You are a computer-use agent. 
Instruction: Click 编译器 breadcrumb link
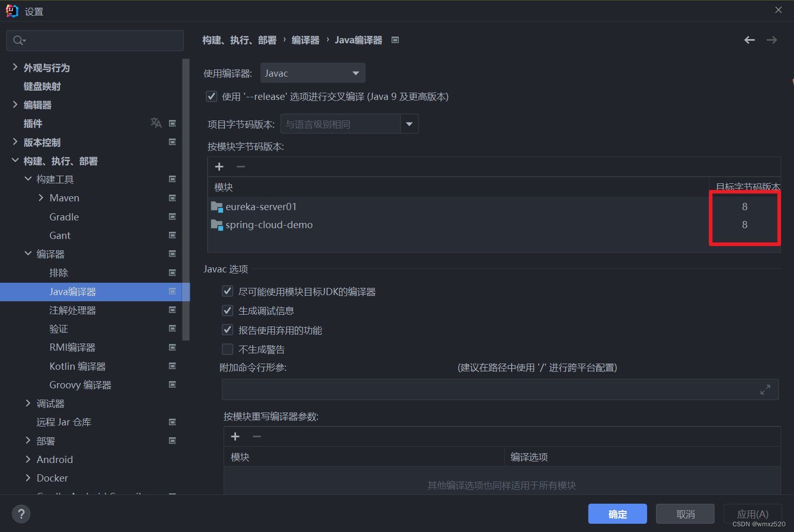306,40
